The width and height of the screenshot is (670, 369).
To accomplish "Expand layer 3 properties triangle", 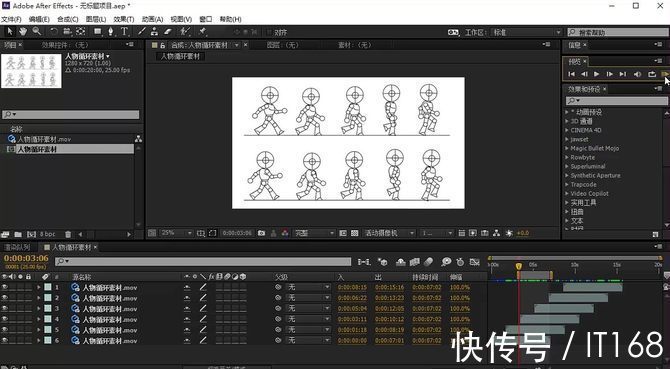I will (39, 308).
